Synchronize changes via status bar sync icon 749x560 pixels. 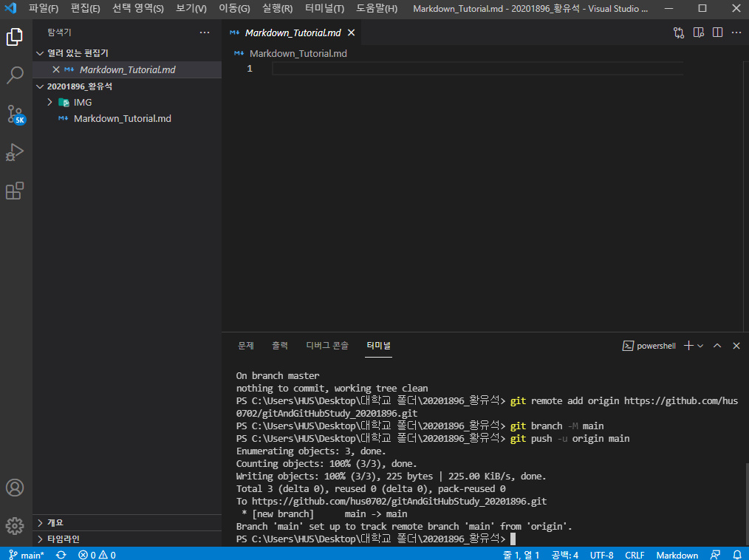tap(61, 555)
